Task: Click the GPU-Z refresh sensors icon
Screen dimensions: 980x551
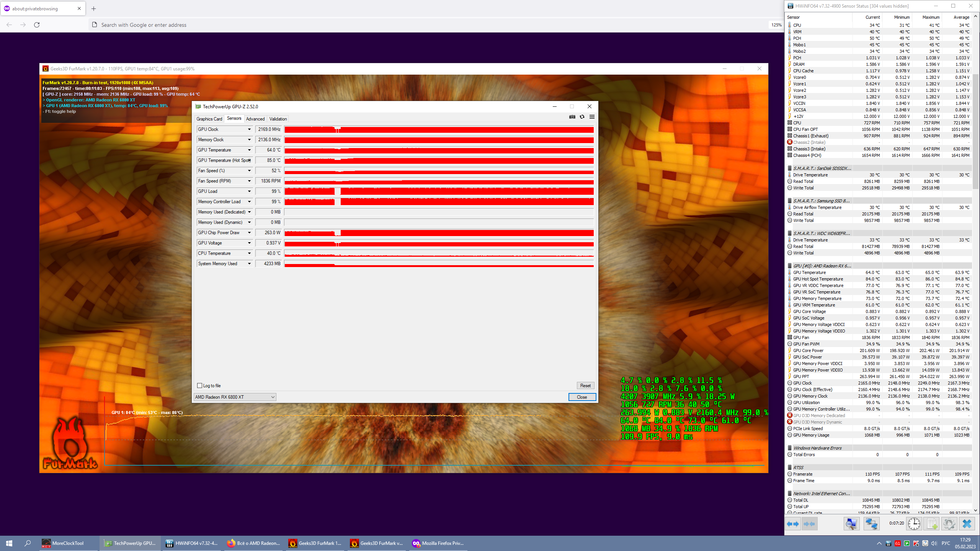Action: point(582,117)
